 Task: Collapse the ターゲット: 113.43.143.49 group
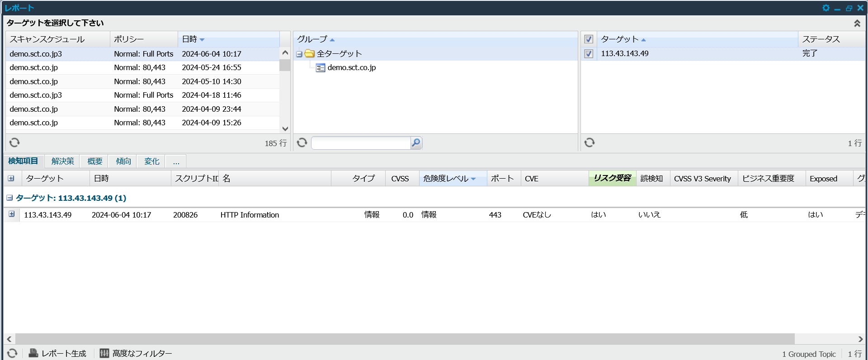coord(9,198)
